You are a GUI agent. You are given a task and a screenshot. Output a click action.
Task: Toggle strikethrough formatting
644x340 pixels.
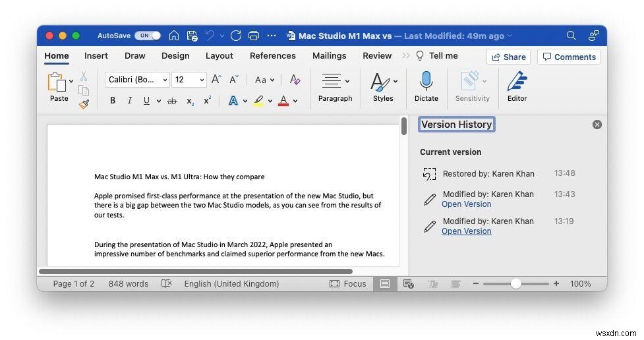[172, 101]
